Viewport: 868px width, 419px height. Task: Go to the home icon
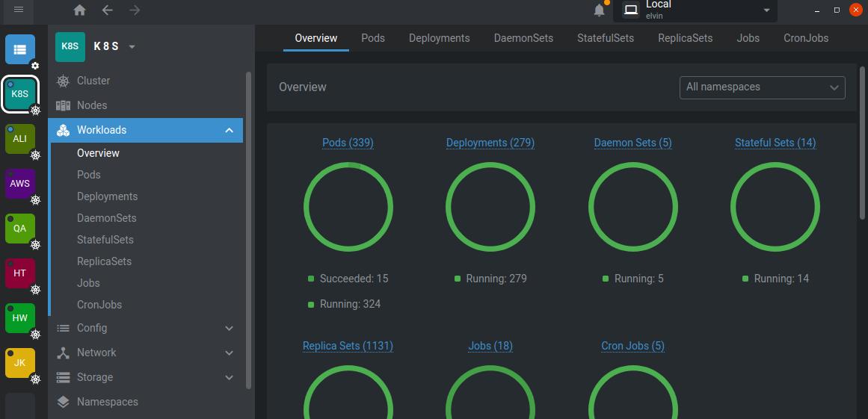tap(80, 10)
